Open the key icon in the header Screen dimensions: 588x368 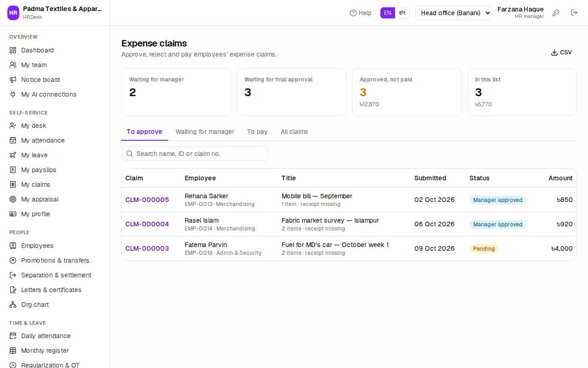[556, 13]
